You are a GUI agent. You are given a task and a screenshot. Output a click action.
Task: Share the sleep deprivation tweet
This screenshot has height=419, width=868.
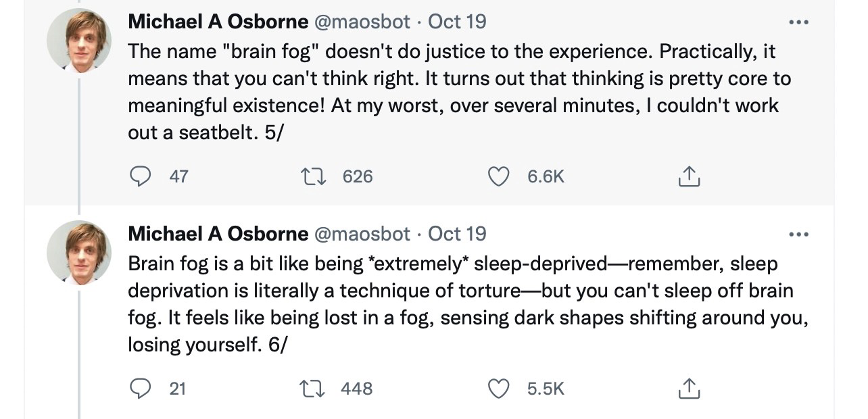(x=688, y=389)
